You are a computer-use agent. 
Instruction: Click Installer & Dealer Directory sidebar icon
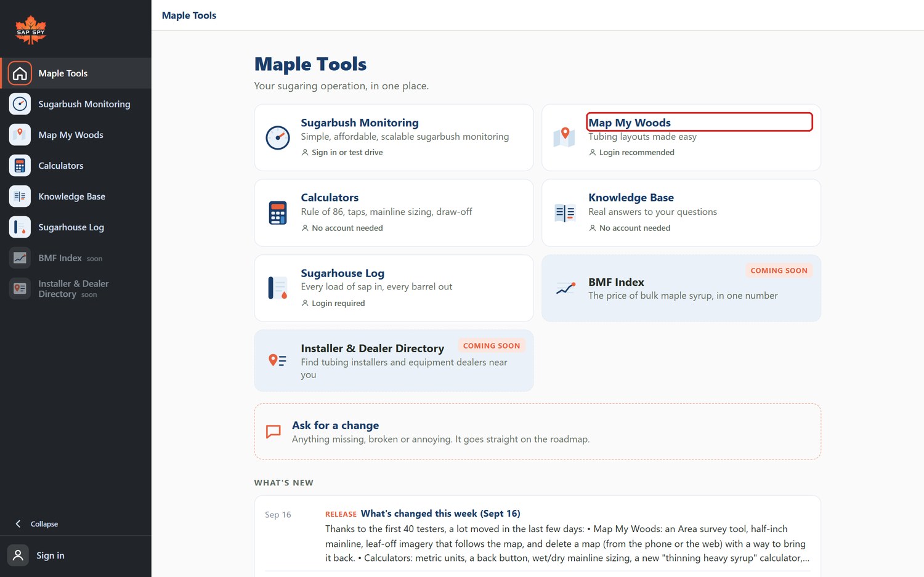20,288
